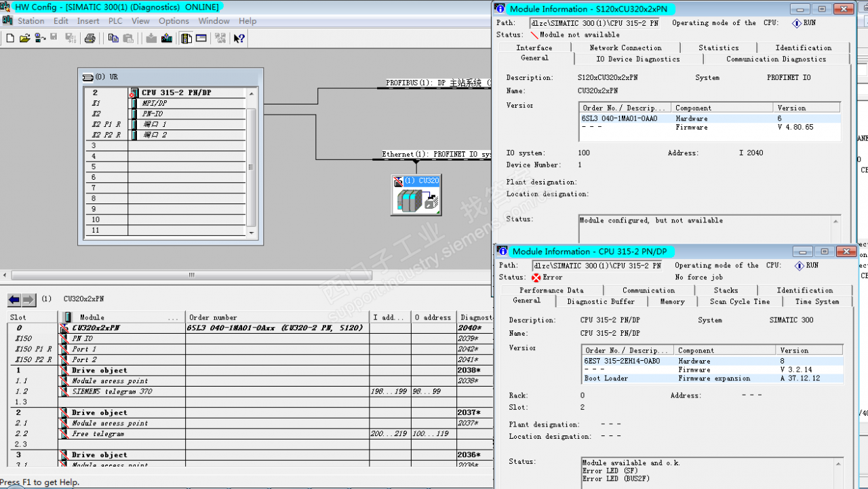Image resolution: width=868 pixels, height=489 pixels.
Task: Click the Upload to PG toolbar icon
Action: (167, 38)
